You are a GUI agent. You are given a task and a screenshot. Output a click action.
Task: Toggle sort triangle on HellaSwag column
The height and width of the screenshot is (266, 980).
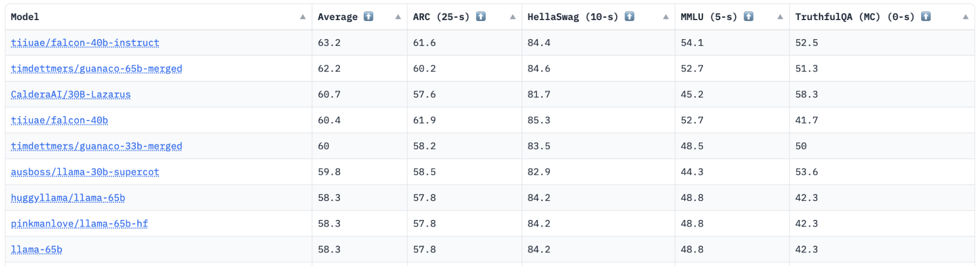(x=666, y=17)
